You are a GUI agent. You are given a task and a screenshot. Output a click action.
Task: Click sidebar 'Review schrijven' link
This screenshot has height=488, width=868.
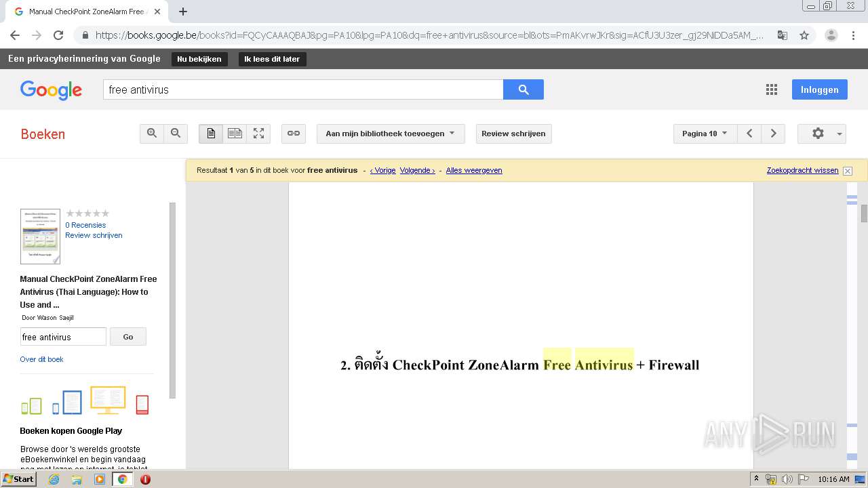[94, 235]
